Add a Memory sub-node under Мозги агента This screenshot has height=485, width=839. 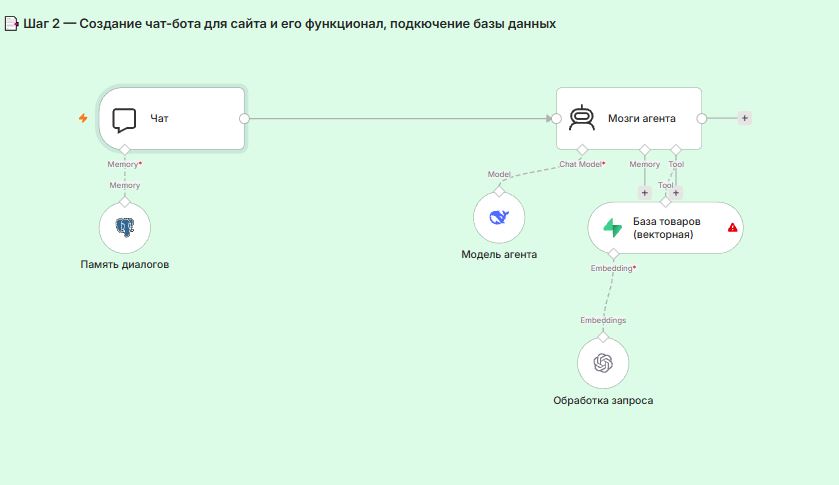[x=644, y=193]
